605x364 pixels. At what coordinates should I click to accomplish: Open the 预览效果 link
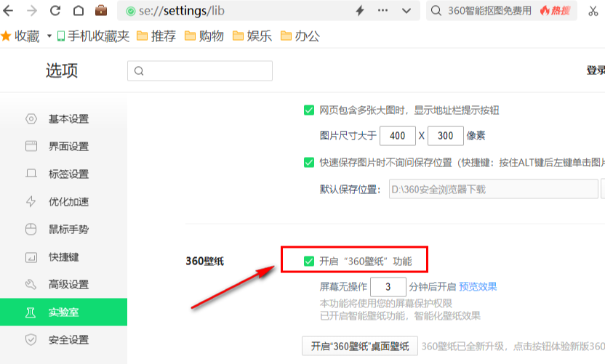coord(478,287)
